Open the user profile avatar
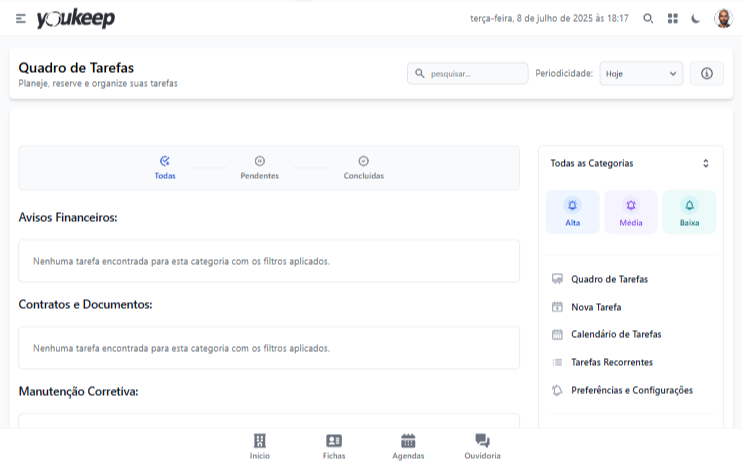 (x=723, y=19)
